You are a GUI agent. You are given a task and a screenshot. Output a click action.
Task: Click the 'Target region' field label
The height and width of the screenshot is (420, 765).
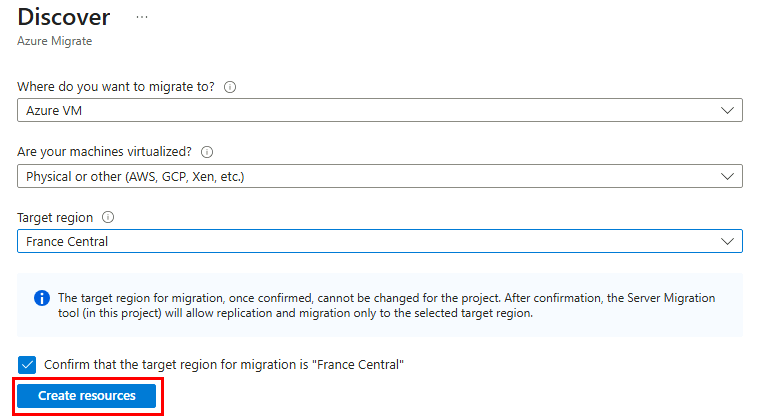(x=55, y=218)
